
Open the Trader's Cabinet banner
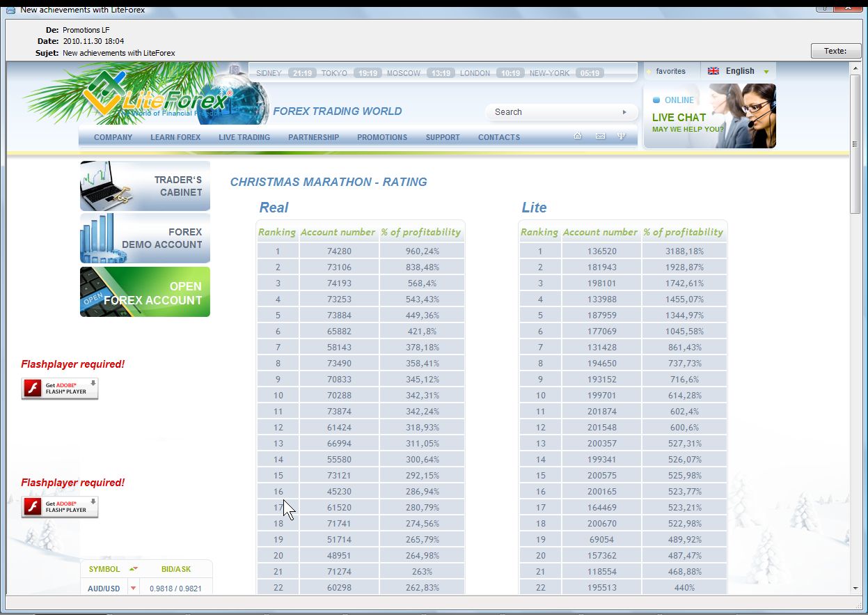[145, 186]
